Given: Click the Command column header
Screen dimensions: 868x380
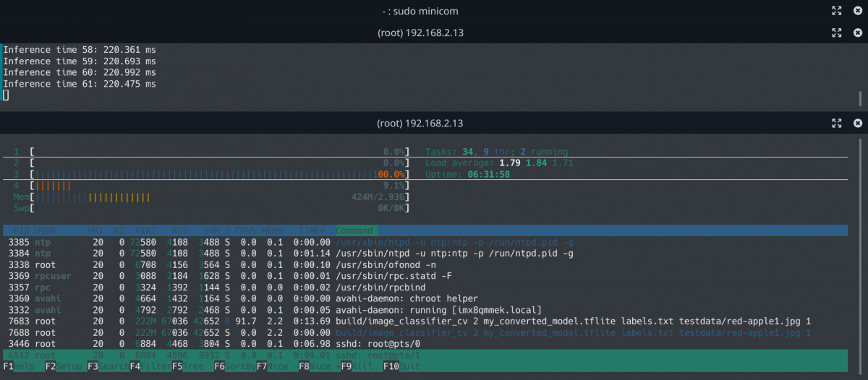Looking at the screenshot, I should (x=354, y=230).
